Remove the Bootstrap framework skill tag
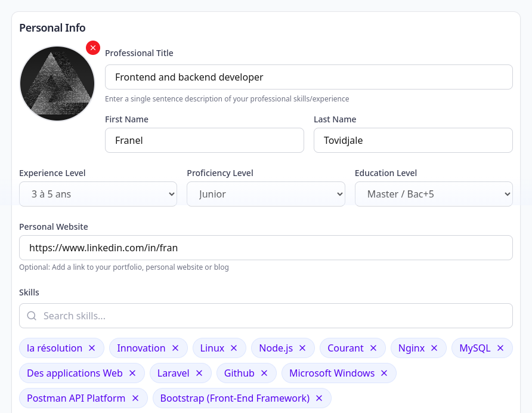 point(319,398)
